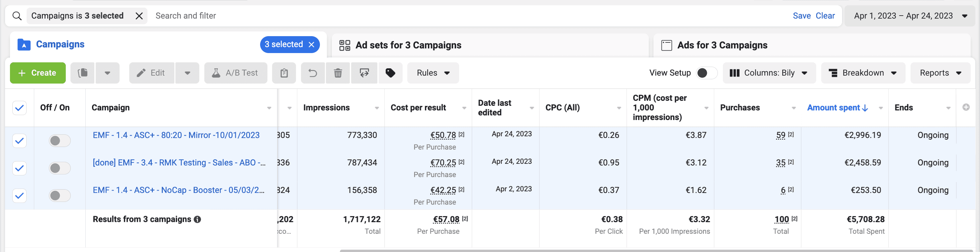Open Cost per result column menu arrow

tap(464, 108)
